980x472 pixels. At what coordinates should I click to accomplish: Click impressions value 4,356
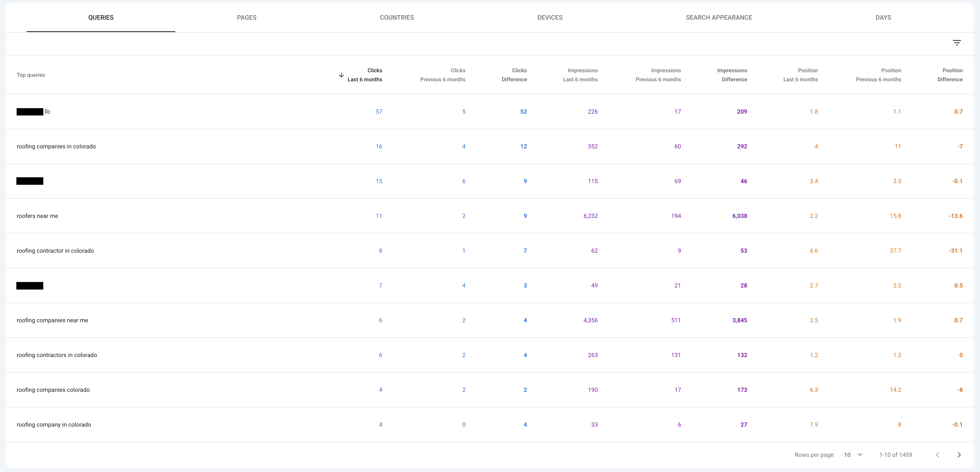(x=590, y=320)
